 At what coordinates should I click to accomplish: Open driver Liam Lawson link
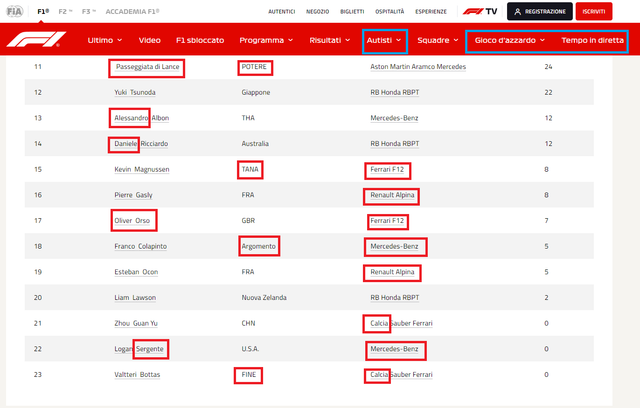coord(135,298)
